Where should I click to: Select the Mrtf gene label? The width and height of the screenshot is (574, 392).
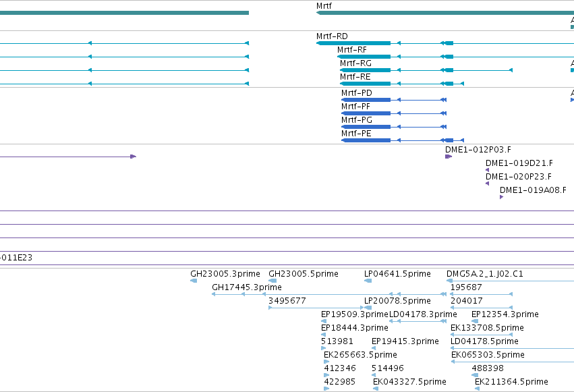pos(324,6)
